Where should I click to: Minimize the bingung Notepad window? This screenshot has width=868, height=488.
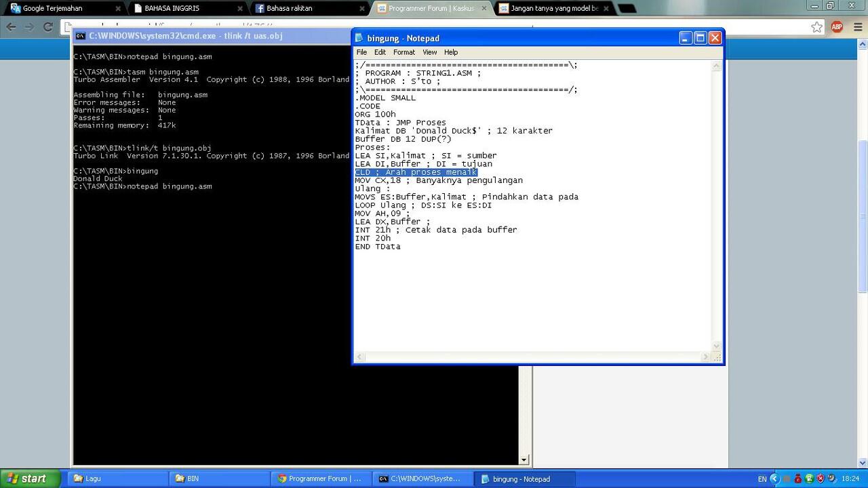(686, 38)
